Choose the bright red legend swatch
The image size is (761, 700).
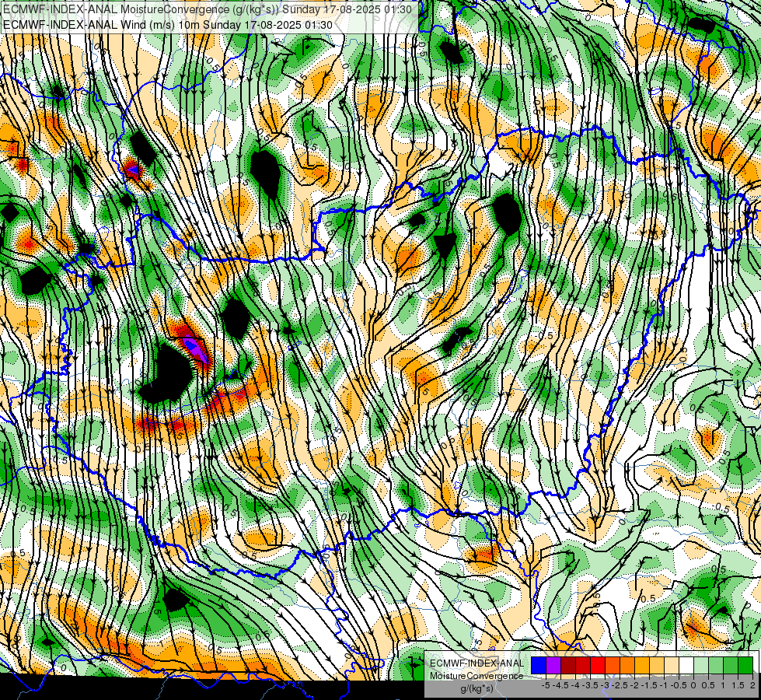598,666
